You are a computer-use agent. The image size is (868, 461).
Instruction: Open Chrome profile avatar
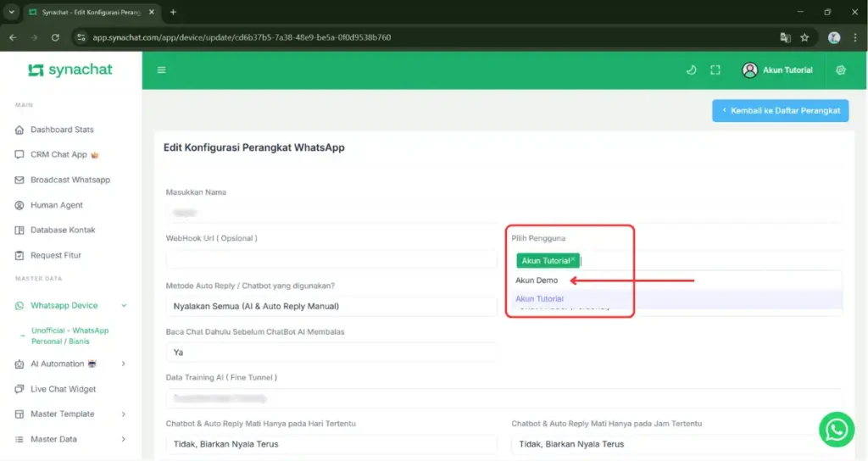coord(834,37)
